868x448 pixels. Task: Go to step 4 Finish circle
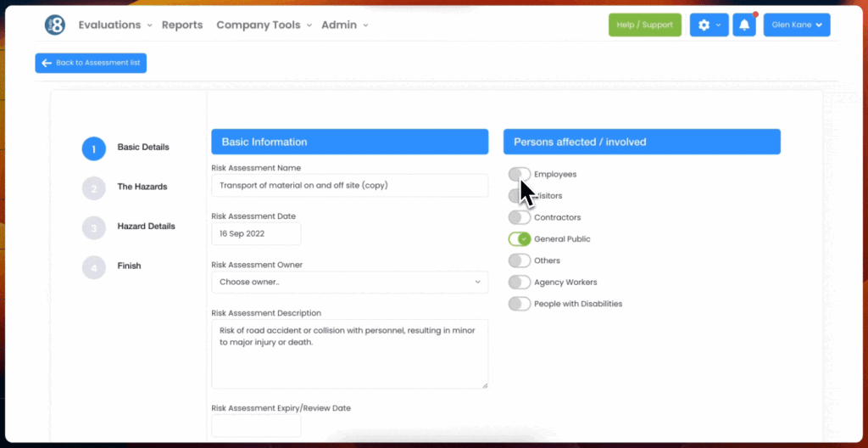tap(93, 267)
